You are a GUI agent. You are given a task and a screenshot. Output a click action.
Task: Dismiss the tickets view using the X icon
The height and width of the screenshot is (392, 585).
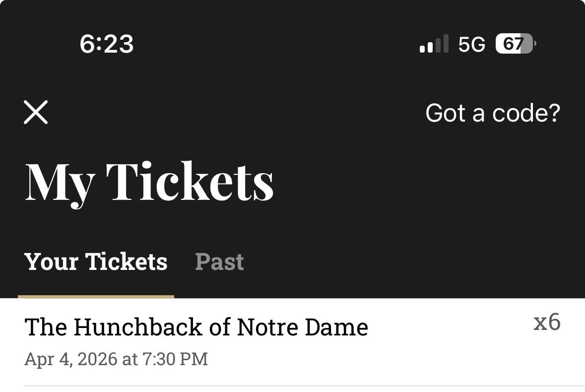(36, 112)
